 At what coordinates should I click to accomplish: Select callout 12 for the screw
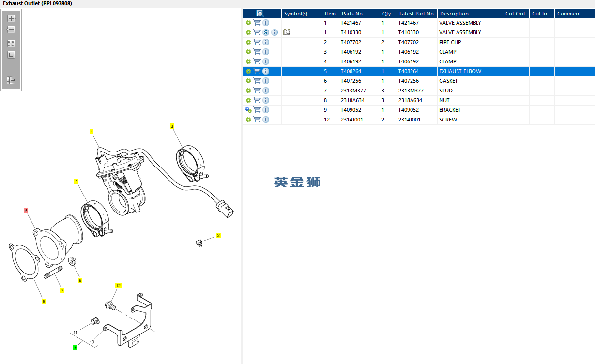pyautogui.click(x=118, y=286)
